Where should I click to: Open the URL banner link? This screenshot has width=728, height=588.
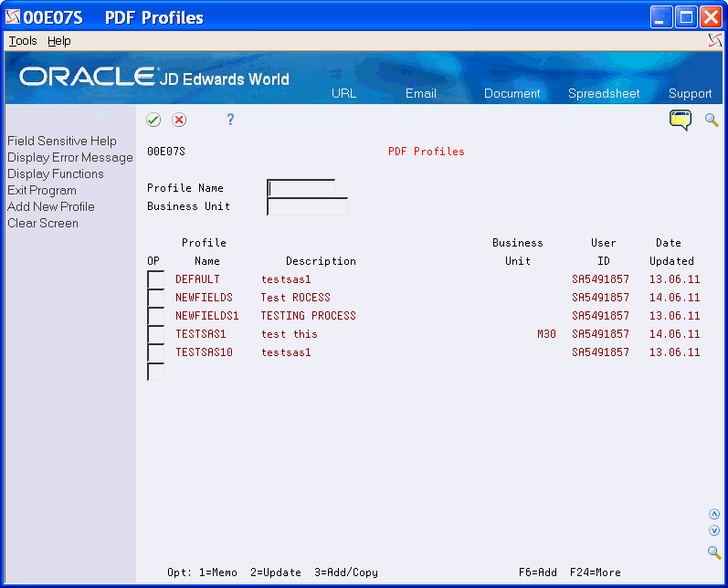tap(343, 93)
